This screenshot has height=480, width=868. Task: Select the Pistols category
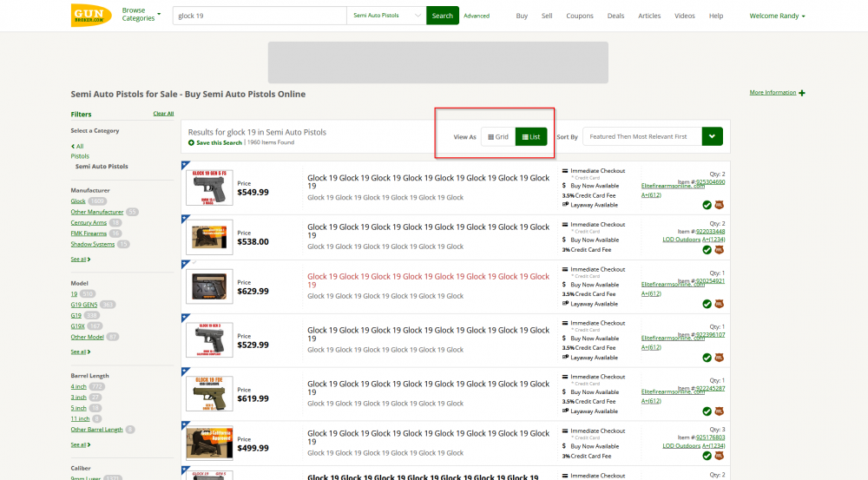(80, 156)
